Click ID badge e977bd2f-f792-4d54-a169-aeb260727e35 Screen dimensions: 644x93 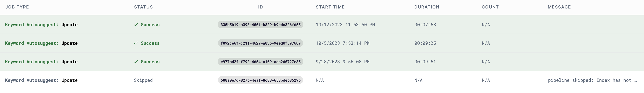(x=260, y=62)
